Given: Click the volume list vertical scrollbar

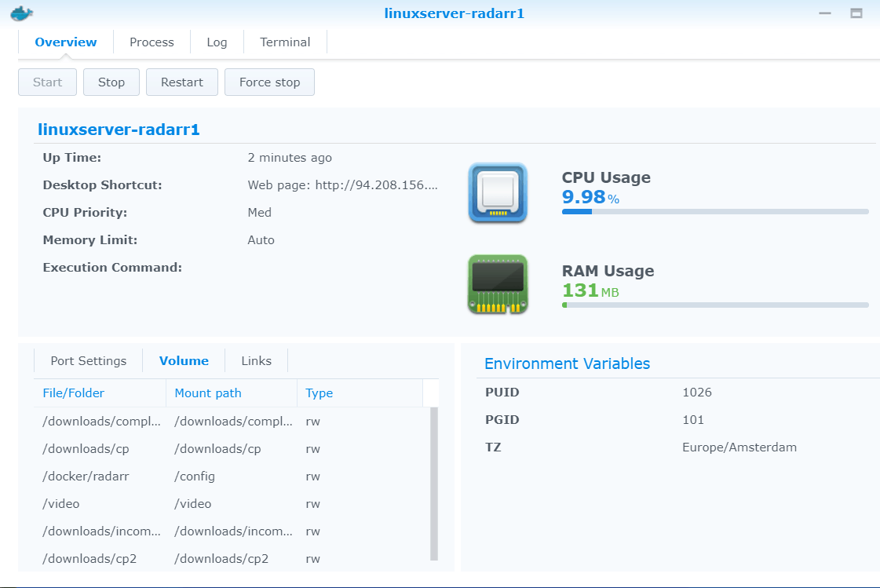Looking at the screenshot, I should [x=434, y=482].
